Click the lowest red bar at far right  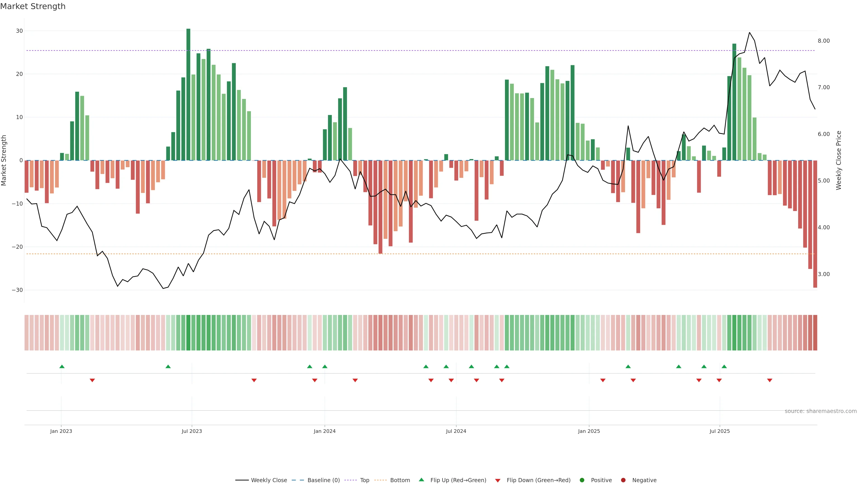815,224
